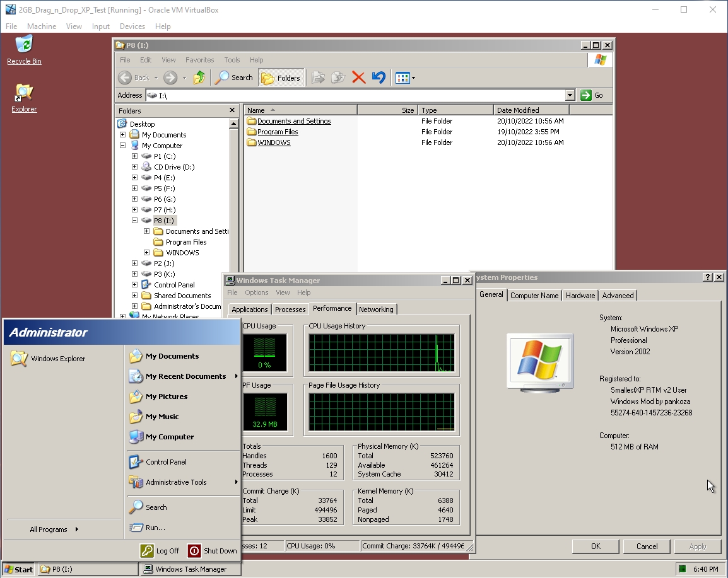Collapse My Computer tree node
The height and width of the screenshot is (578, 728).
coord(122,145)
